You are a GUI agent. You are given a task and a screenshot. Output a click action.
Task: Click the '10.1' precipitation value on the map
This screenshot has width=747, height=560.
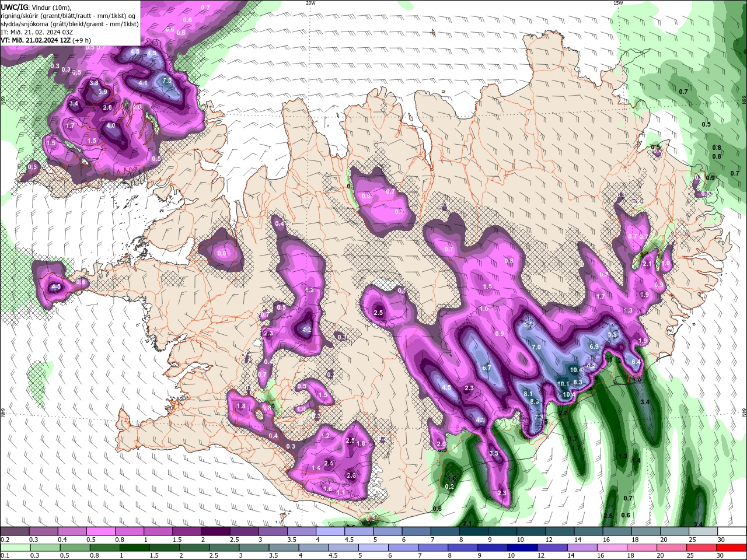tap(563, 384)
